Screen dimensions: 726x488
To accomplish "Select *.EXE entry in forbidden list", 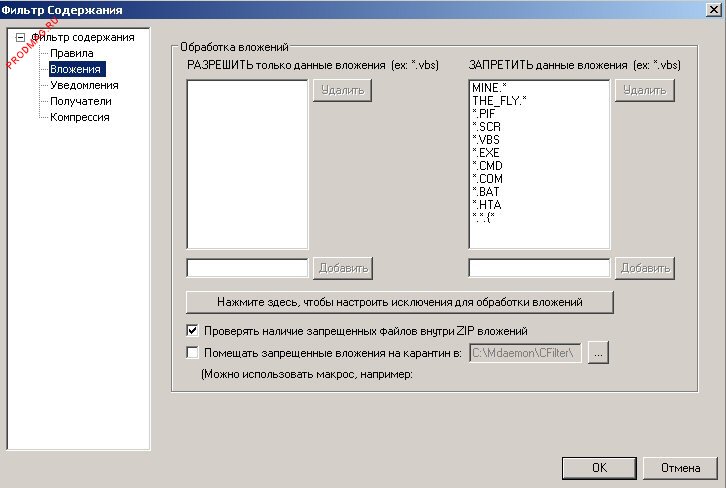I will (x=486, y=152).
